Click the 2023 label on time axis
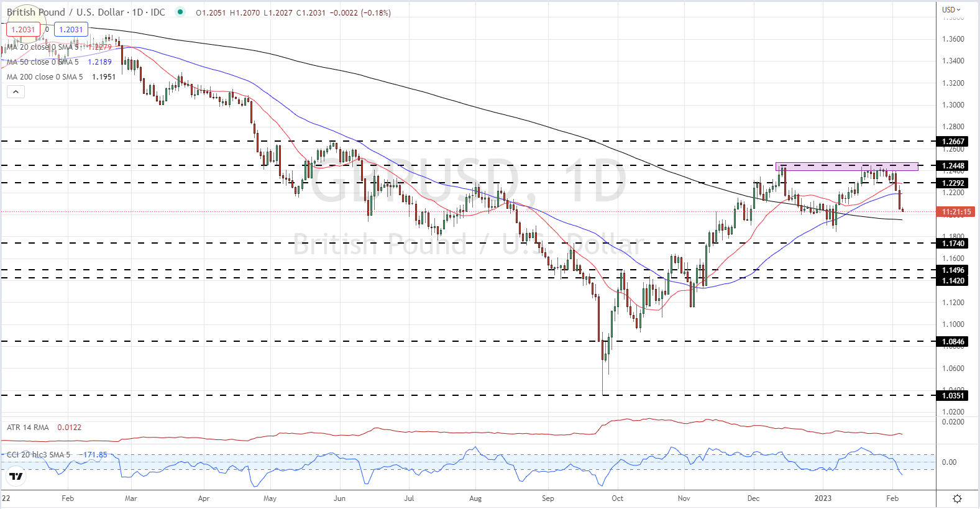This screenshot has width=980, height=509. click(823, 498)
